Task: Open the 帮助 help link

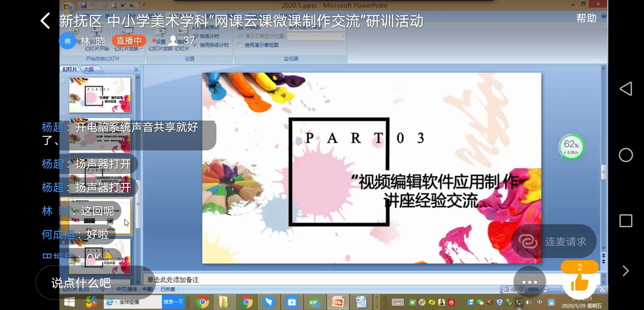Action: [x=586, y=18]
